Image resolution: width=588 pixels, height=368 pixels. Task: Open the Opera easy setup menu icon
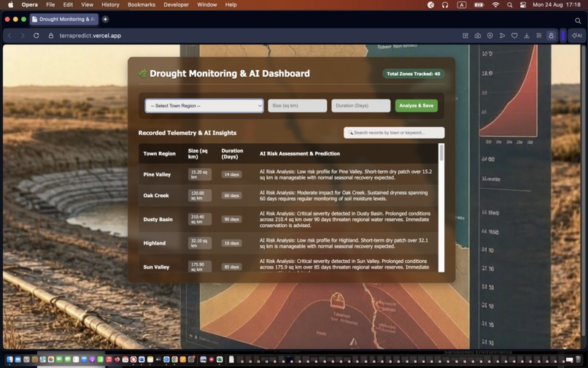[539, 36]
